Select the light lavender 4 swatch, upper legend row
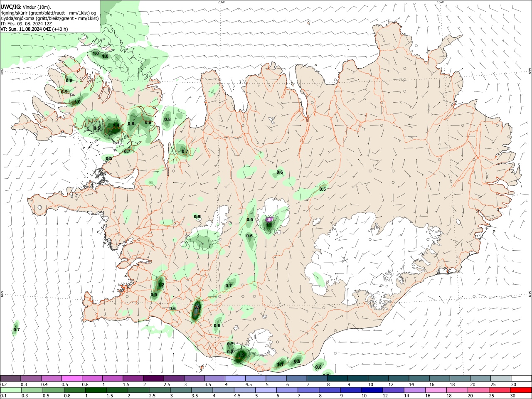This screenshot has height=399, width=532. (x=234, y=378)
